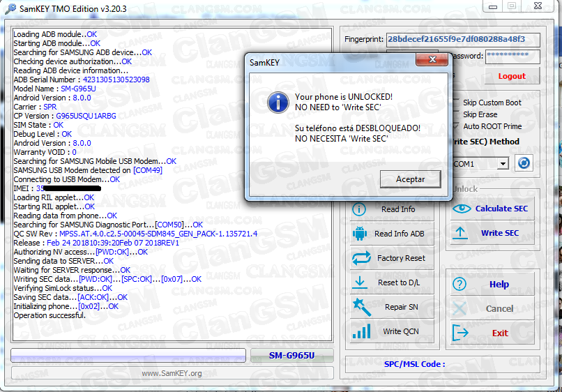The width and height of the screenshot is (562, 392).
Task: Click the Repair SN label
Action: tap(402, 307)
